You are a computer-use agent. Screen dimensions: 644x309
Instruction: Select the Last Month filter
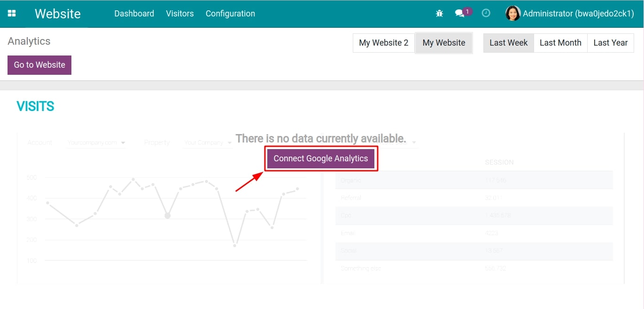[560, 42]
